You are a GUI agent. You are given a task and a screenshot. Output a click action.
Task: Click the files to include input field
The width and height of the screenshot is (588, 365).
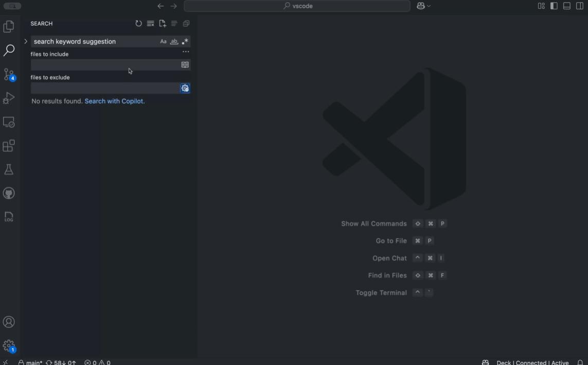pos(103,64)
